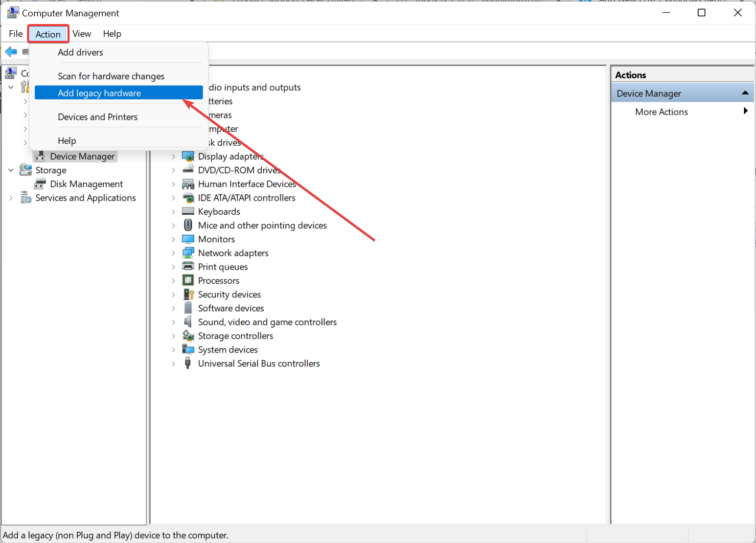This screenshot has height=543, width=756.
Task: Click the Computer Management title bar icon
Action: (13, 12)
